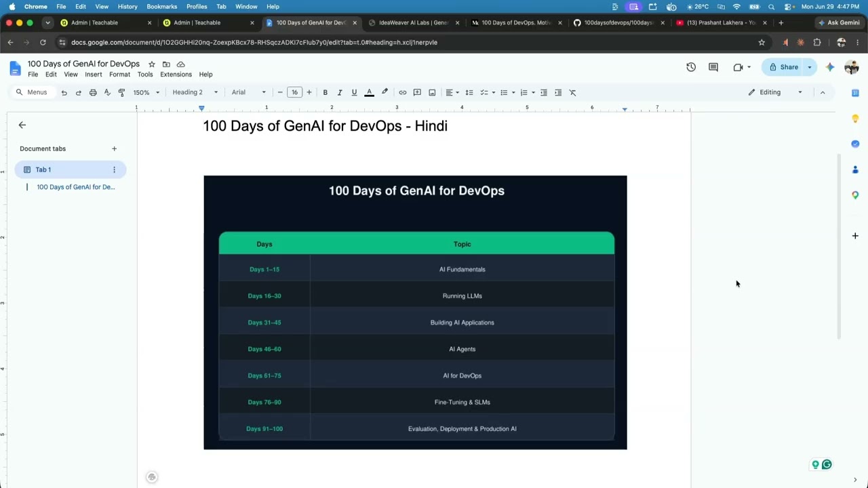Clear formatting from toolbar
The image size is (868, 488).
pyautogui.click(x=572, y=92)
